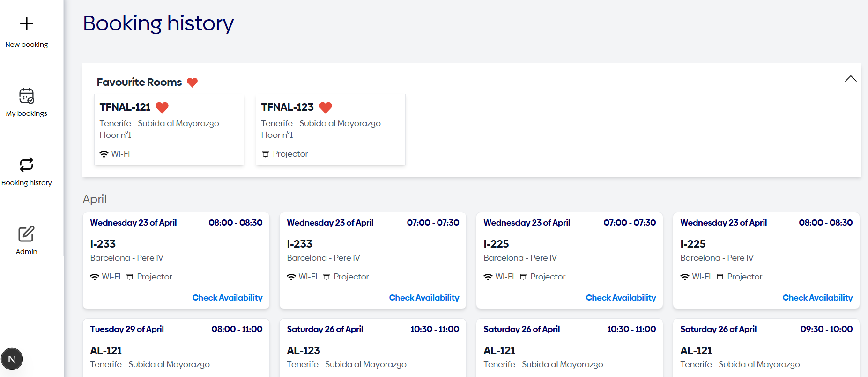
Task: Select the Booking history arrows icon
Action: [x=27, y=165]
